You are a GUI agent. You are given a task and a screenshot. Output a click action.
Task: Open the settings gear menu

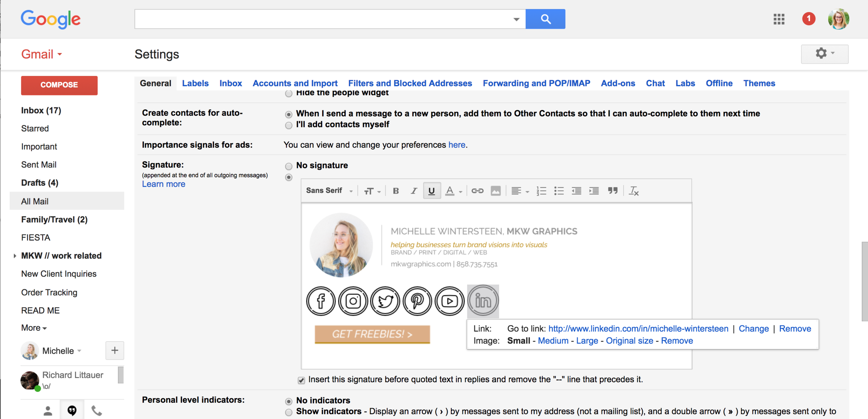(825, 54)
